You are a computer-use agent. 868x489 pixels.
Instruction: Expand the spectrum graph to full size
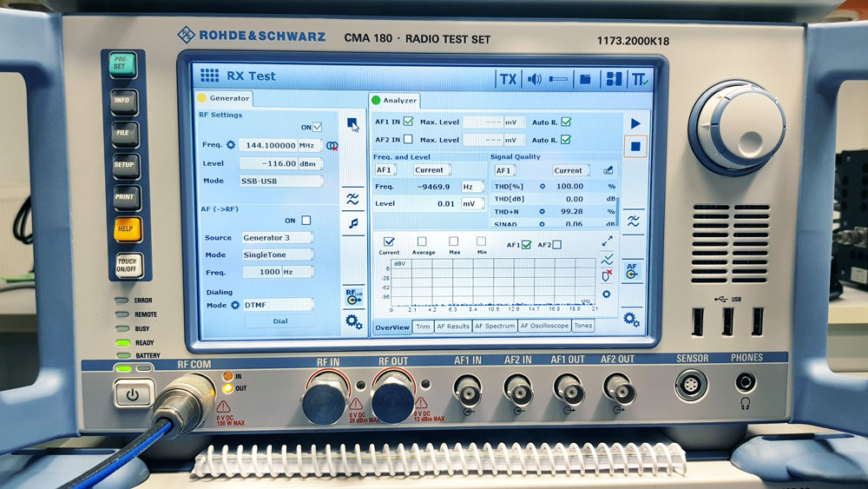607,241
